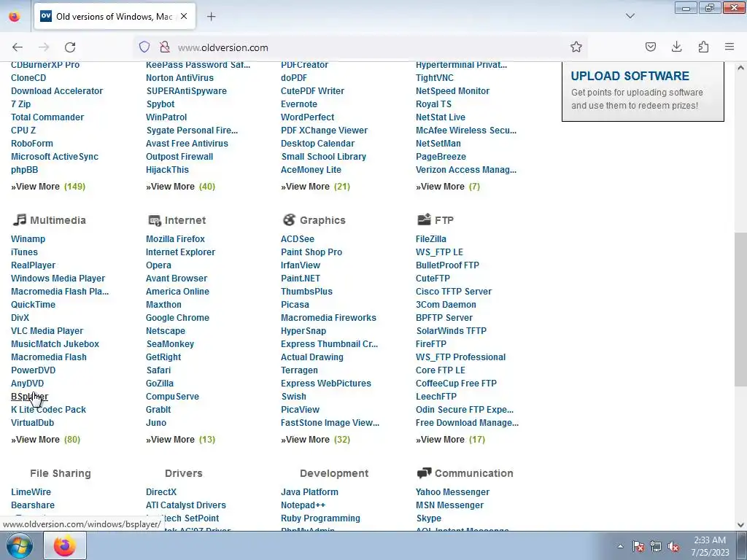Open the FileZilla link
The image size is (747, 560).
[x=430, y=239]
